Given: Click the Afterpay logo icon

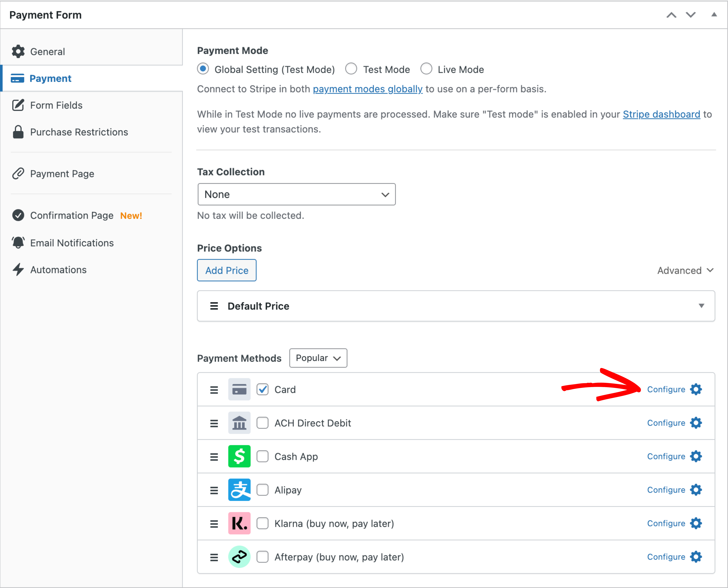Looking at the screenshot, I should [x=239, y=557].
